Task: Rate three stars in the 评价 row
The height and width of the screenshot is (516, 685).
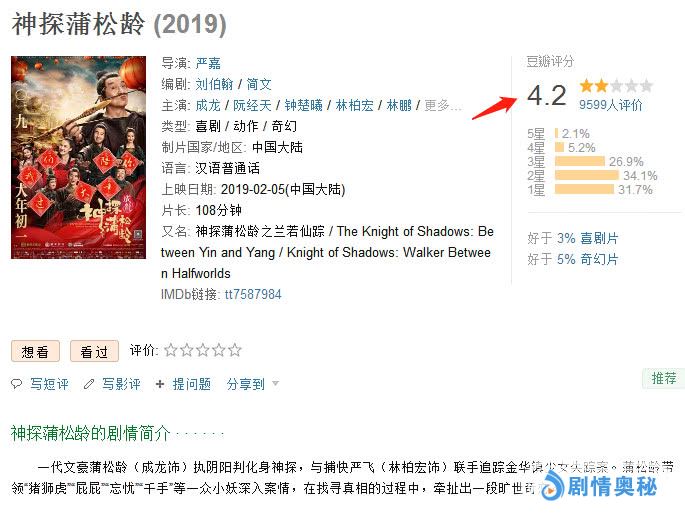Action: coord(203,350)
